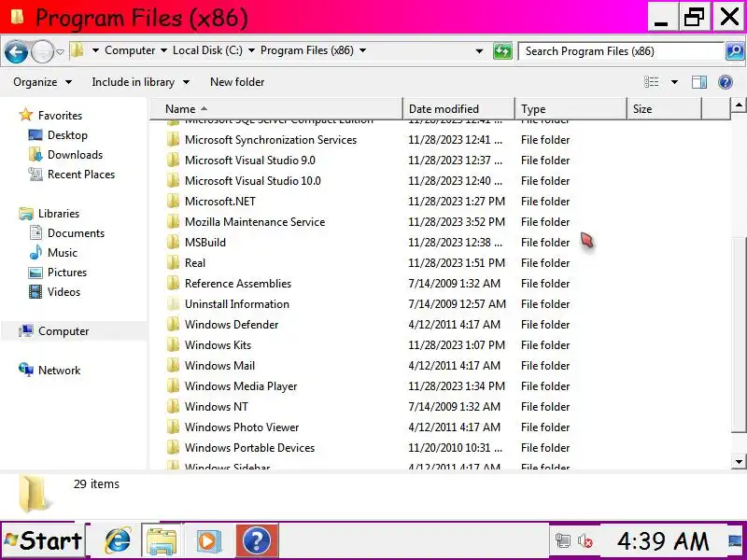Click the Show desktop icon beside clock
The width and height of the screenshot is (747, 560).
pos(737,541)
